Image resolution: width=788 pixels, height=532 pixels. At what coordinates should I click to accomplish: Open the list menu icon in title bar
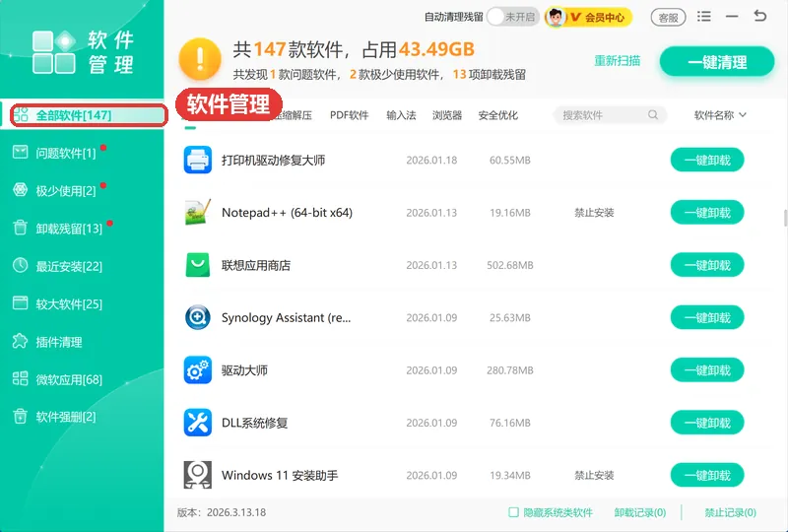(704, 17)
